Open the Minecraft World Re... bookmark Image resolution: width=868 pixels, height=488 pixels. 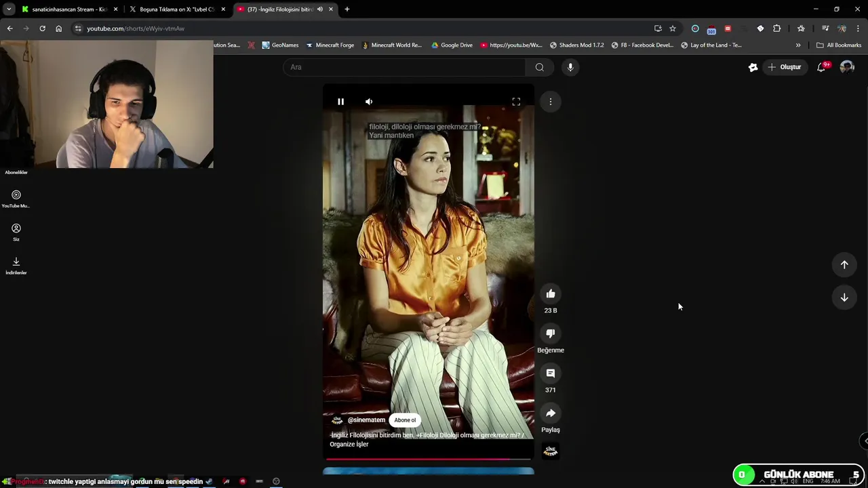pyautogui.click(x=392, y=45)
